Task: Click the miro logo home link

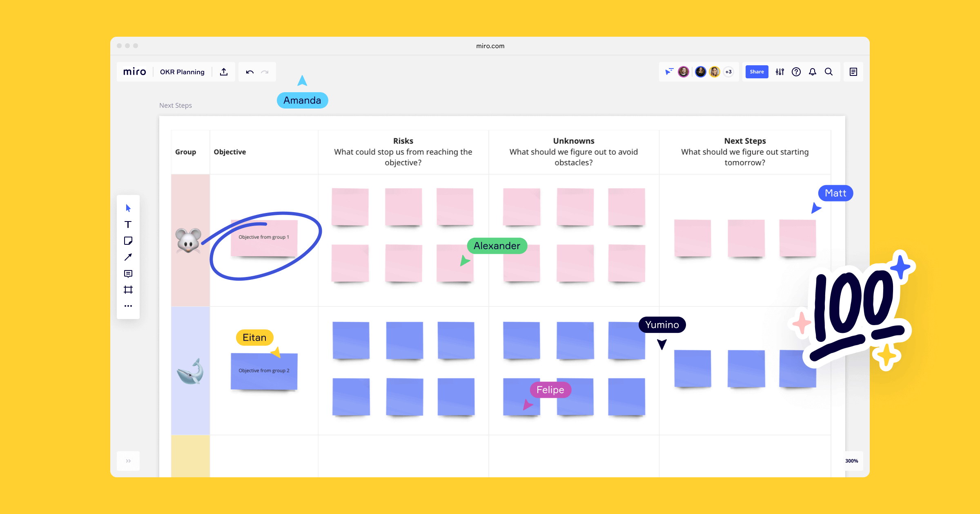Action: pos(134,72)
